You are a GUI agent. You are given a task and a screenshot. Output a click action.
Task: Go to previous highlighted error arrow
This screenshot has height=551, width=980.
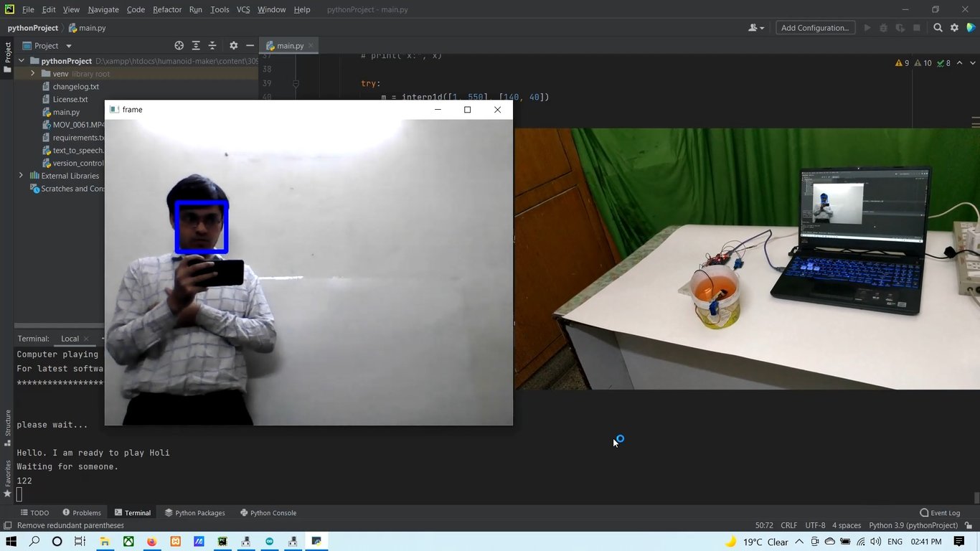tap(959, 63)
